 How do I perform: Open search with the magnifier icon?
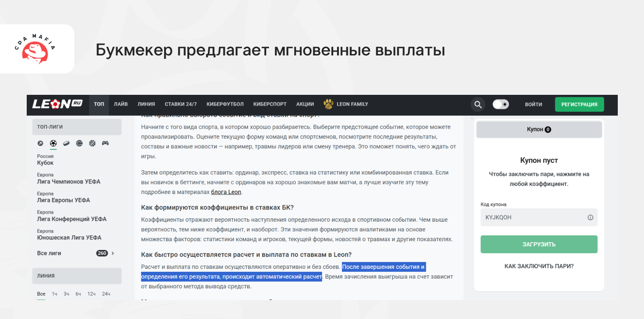pos(478,105)
